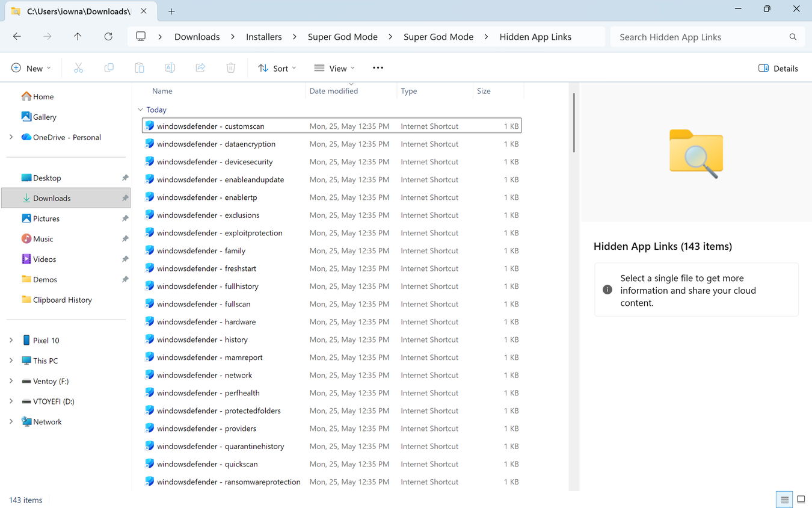Click the Rename icon in toolbar
The image size is (812, 508).
tap(170, 68)
